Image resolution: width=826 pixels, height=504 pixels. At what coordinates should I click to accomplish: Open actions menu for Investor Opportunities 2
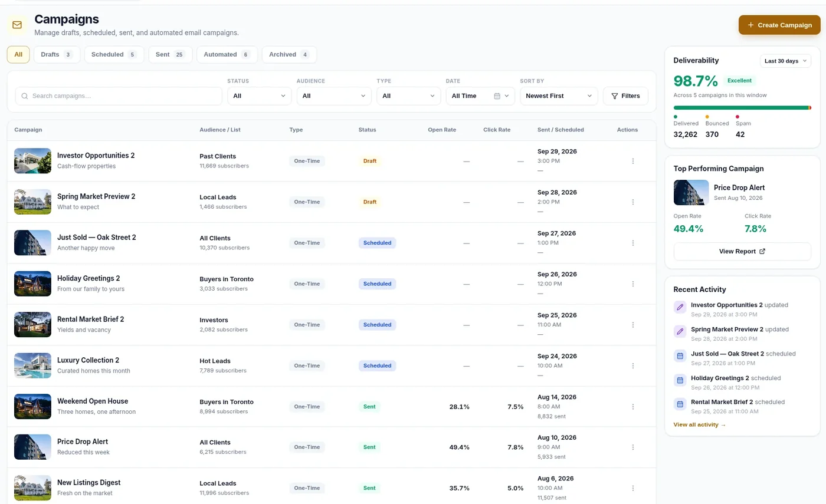pos(633,161)
